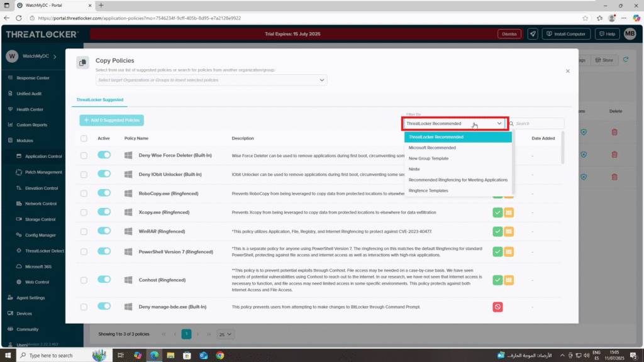644x362 pixels.
Task: Select ThreatLocker Recommended filter option
Action: 458,137
